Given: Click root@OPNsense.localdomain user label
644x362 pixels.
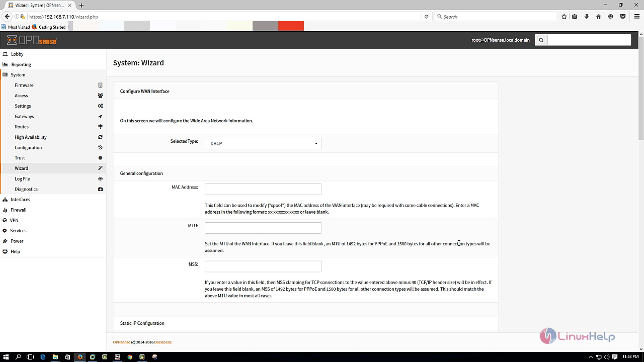Looking at the screenshot, I should (500, 40).
